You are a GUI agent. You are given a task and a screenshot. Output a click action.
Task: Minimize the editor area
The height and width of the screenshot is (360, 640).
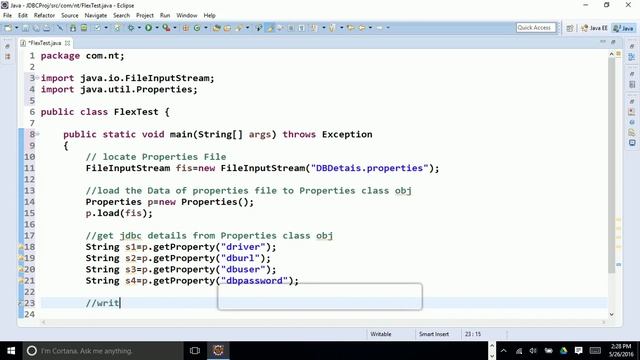603,42
